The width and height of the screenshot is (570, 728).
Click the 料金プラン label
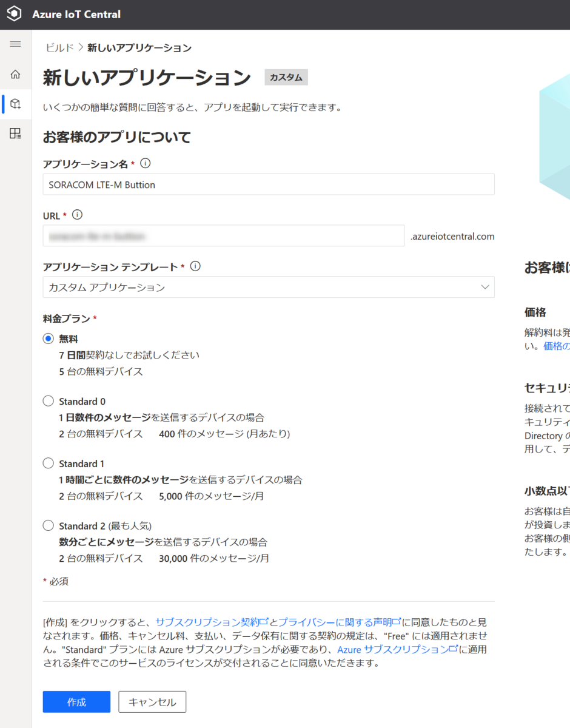(66, 318)
